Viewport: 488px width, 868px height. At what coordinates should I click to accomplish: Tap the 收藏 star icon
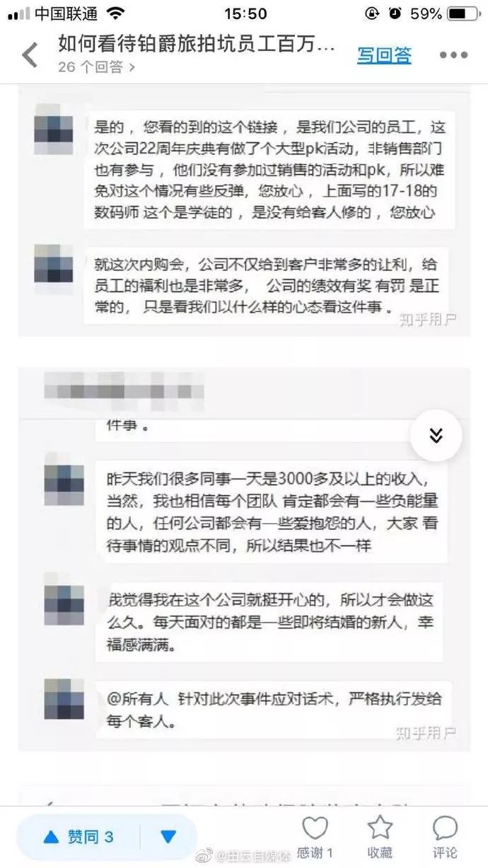380,828
